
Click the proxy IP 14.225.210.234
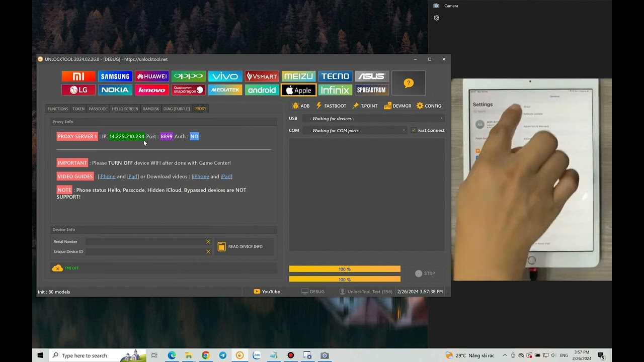127,137
